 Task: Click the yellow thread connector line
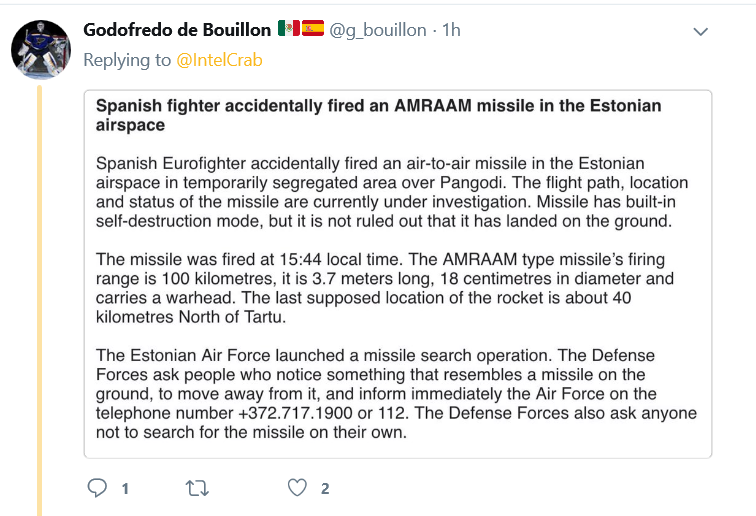pos(40,301)
